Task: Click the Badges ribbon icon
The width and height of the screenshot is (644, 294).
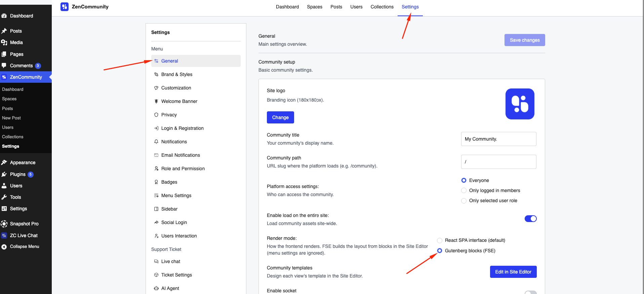Action: coord(156,182)
